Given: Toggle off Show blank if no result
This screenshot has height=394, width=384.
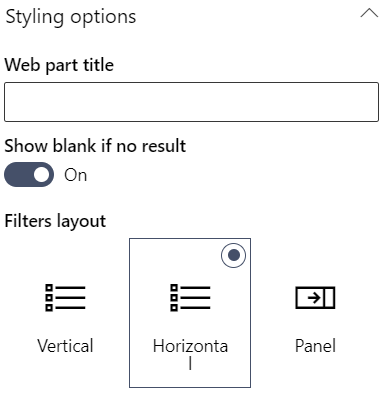Looking at the screenshot, I should (29, 174).
